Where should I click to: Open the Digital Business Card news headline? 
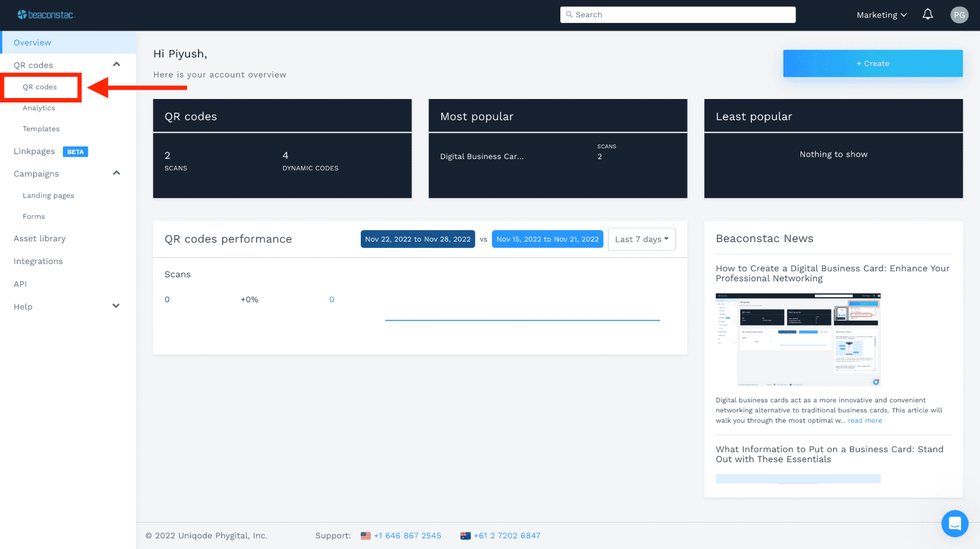click(x=832, y=274)
